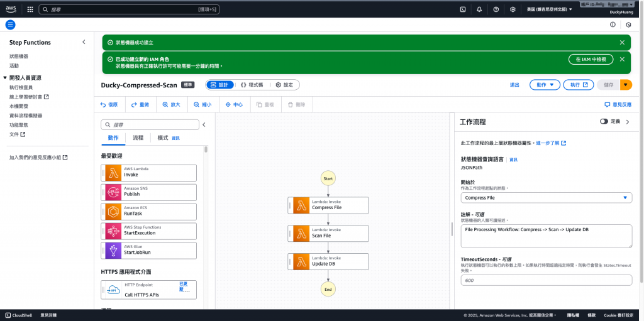Open 活動 in the sidebar

14,66
